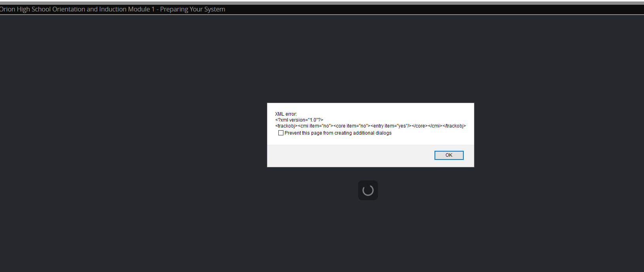Click the closing </core> tag text
This screenshot has height=272, width=644.
(419, 126)
